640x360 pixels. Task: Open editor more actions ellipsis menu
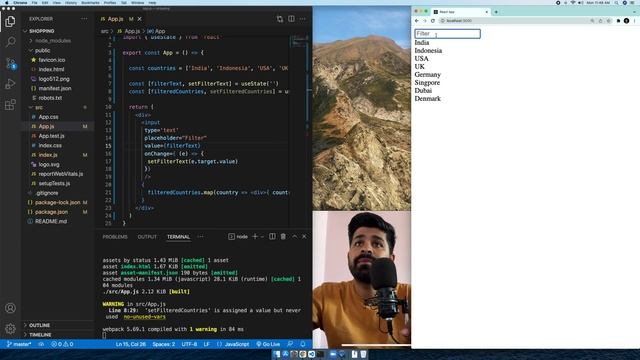click(302, 19)
